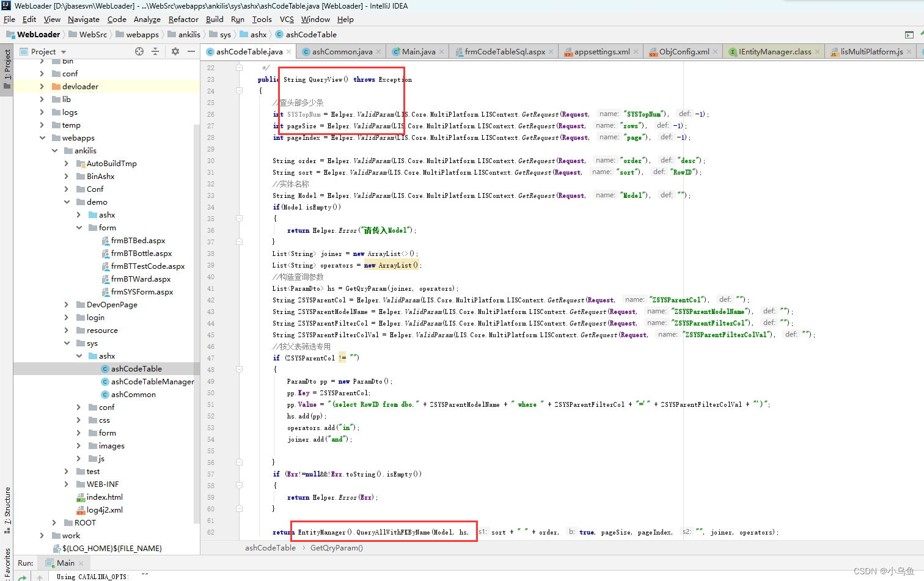Open the Project panel gear settings
Image resolution: width=924 pixels, height=581 pixels.
(175, 51)
